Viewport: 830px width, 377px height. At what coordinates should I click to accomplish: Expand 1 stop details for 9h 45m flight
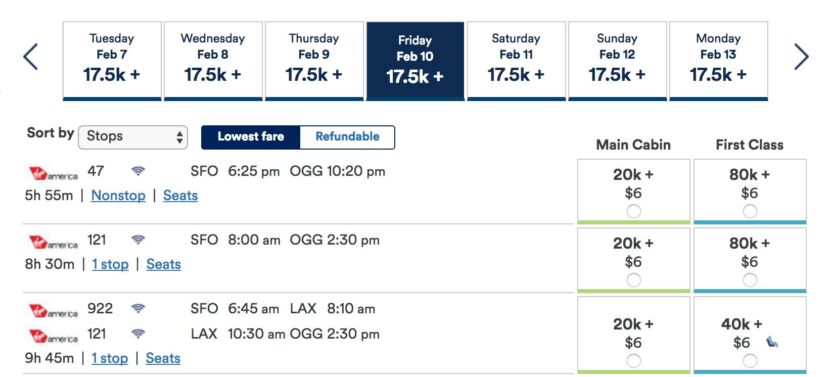[110, 358]
